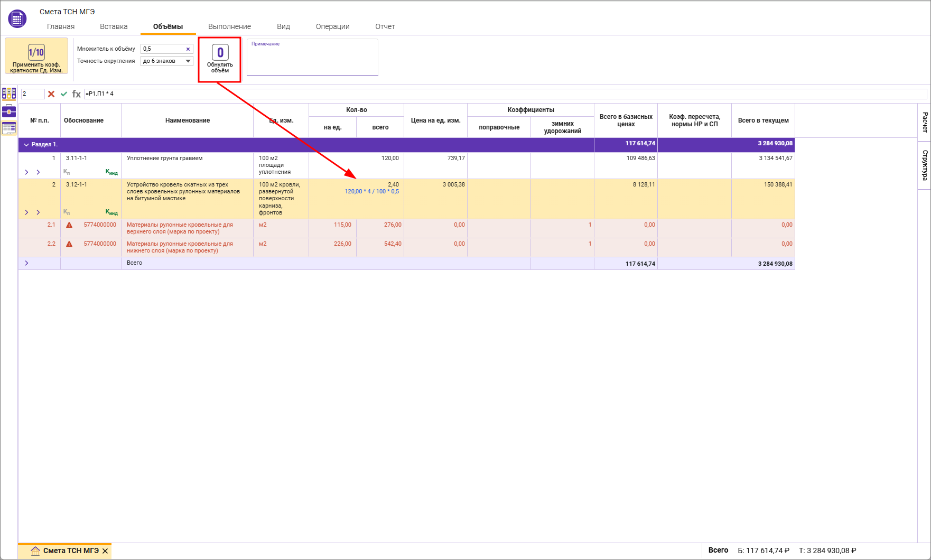Collapse the Раздел 1 section

pyautogui.click(x=26, y=145)
